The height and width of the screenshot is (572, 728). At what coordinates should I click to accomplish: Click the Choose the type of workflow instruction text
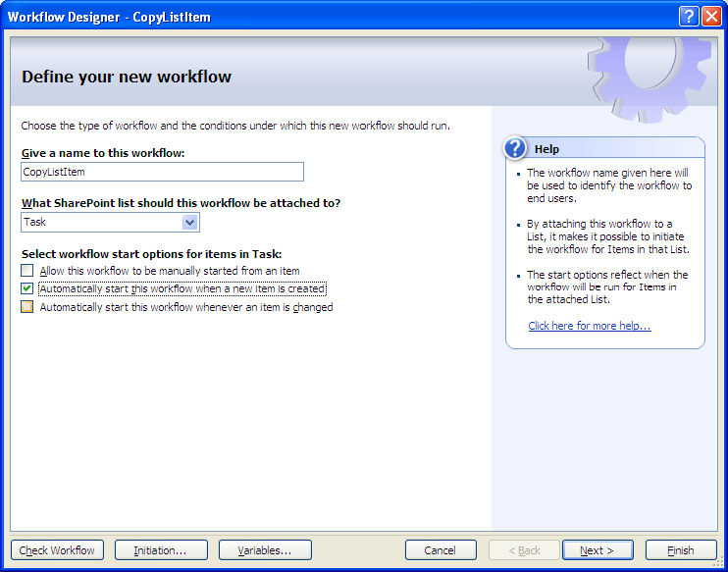click(x=235, y=126)
